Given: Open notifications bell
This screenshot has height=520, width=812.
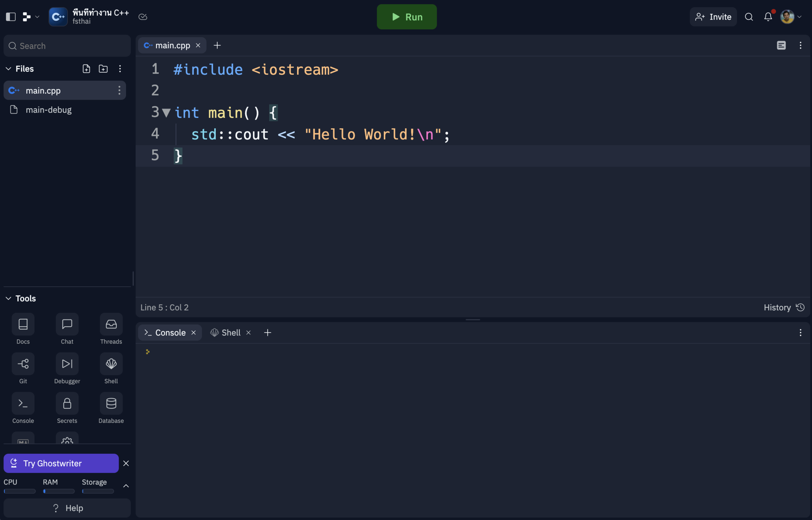Looking at the screenshot, I should point(768,17).
